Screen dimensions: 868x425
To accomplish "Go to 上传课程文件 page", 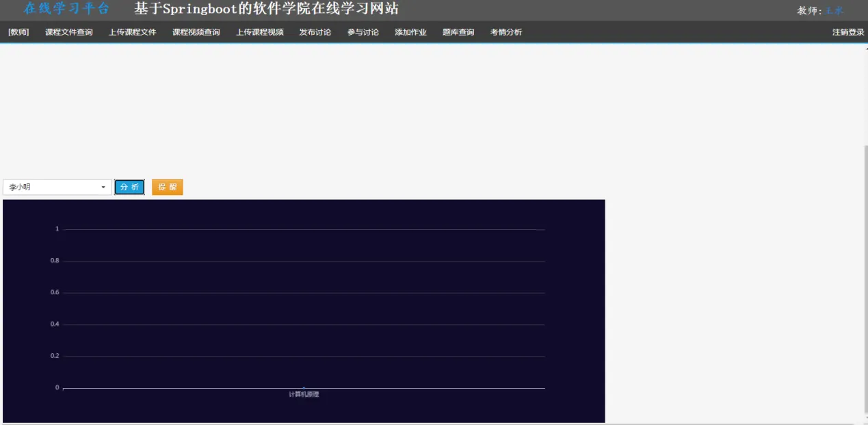I will click(133, 32).
